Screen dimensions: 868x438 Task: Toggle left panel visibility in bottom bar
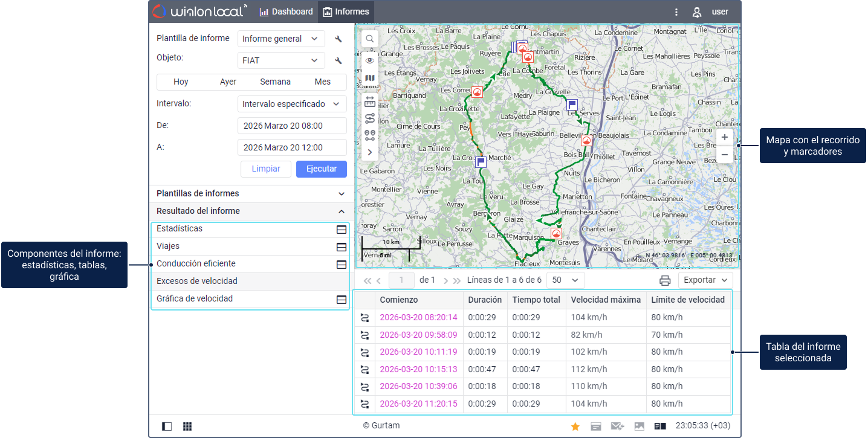tap(167, 427)
